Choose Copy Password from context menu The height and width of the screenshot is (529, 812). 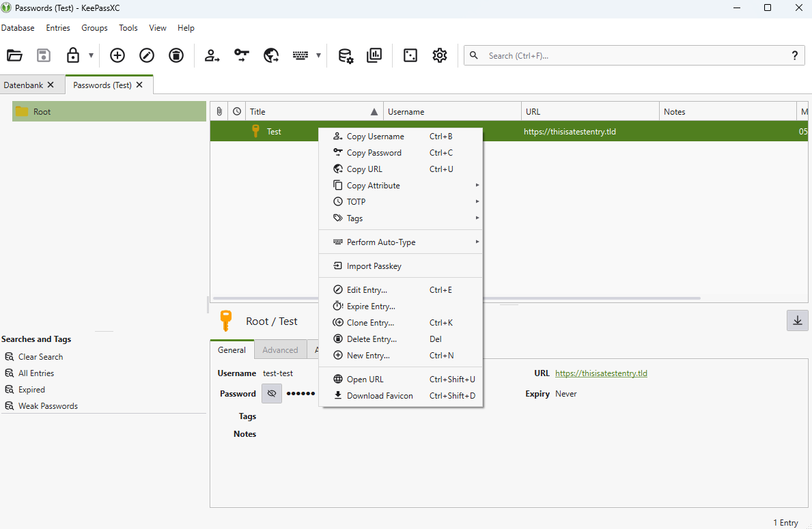pos(374,153)
